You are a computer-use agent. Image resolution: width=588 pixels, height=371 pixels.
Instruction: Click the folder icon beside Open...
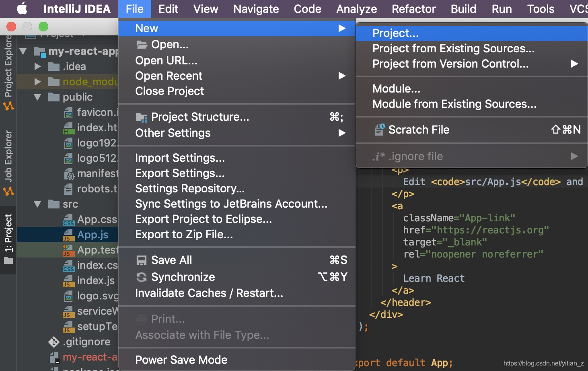click(142, 44)
